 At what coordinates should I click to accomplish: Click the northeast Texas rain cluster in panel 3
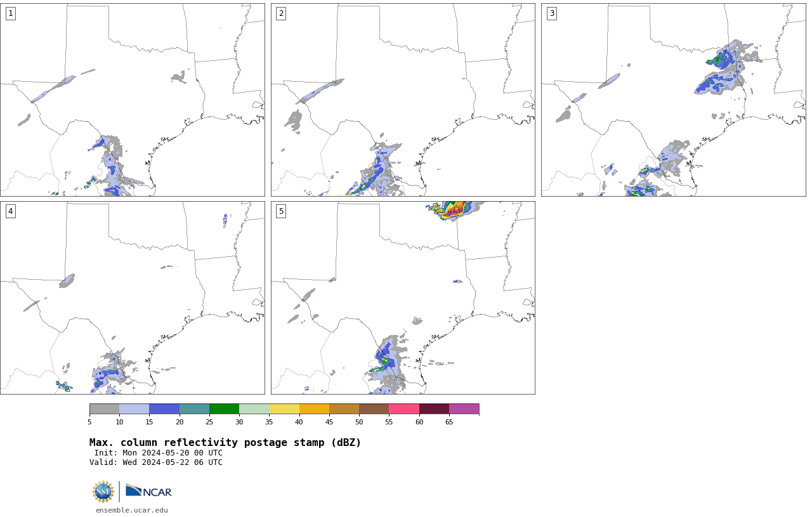click(727, 69)
